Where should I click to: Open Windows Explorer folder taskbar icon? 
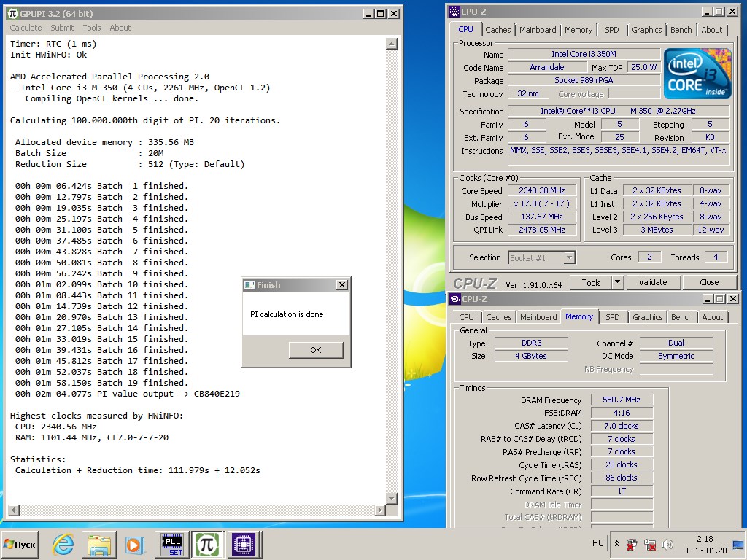99,544
